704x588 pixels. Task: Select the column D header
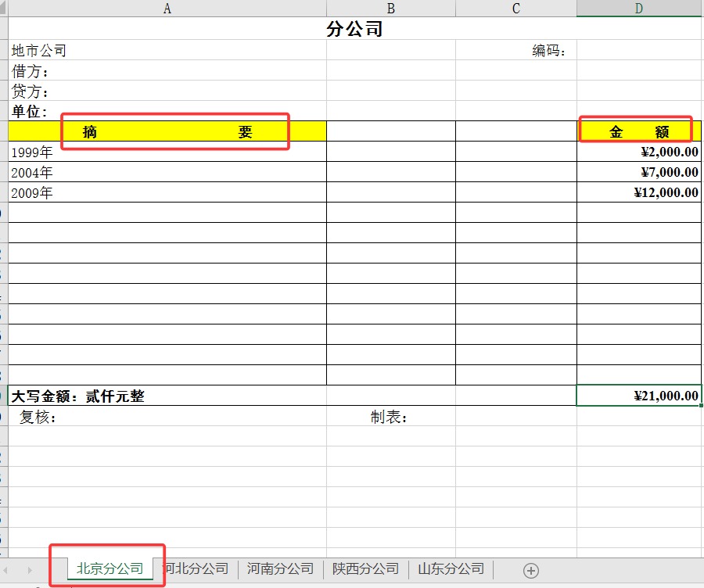pos(639,9)
